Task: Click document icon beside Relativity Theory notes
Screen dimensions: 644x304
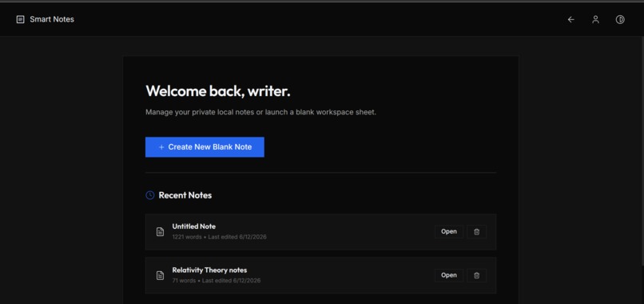Action: point(160,275)
